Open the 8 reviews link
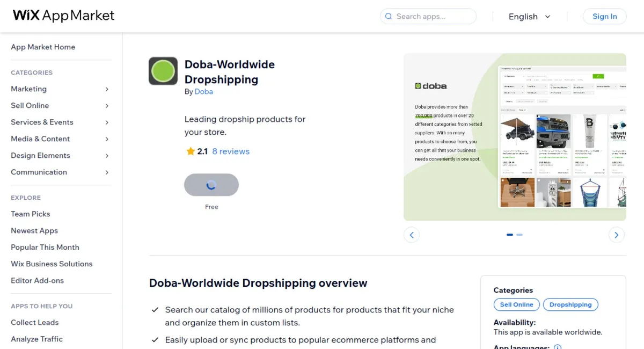The height and width of the screenshot is (349, 644). point(231,151)
